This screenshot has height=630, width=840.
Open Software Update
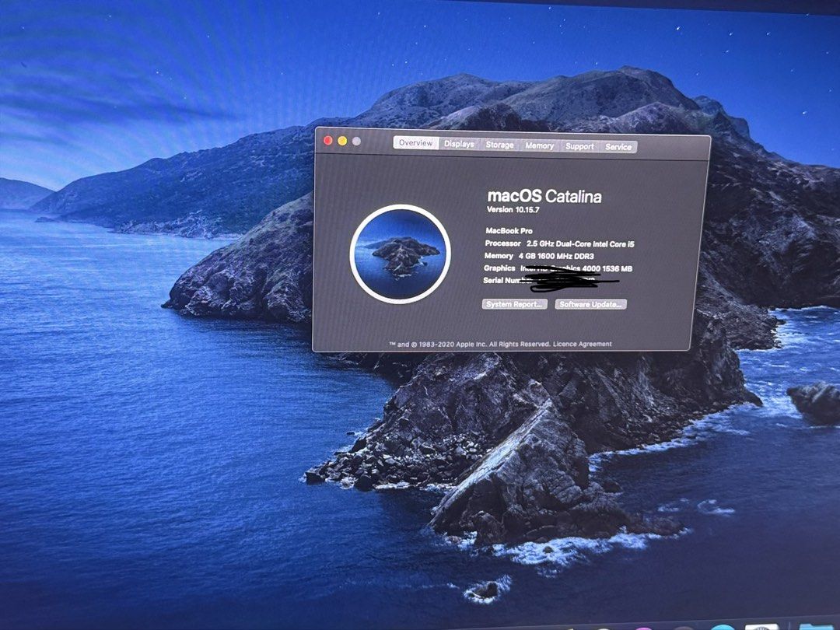click(590, 304)
